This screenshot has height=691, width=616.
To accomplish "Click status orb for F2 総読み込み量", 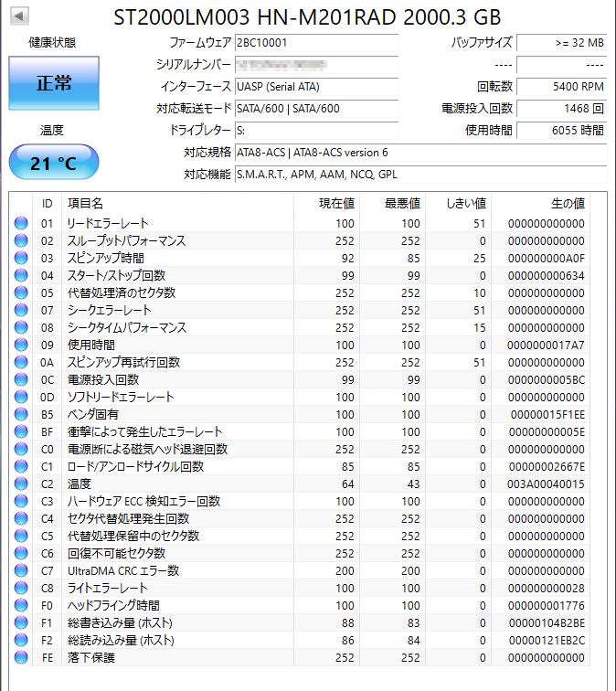I will coord(21,640).
